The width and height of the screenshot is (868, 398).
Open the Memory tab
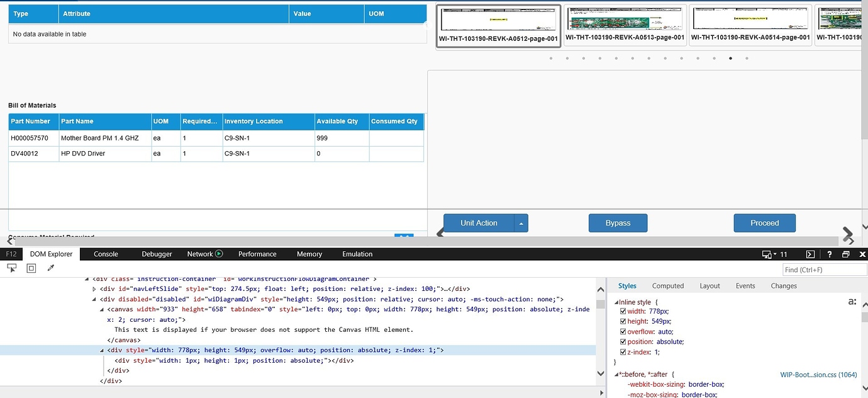(309, 254)
